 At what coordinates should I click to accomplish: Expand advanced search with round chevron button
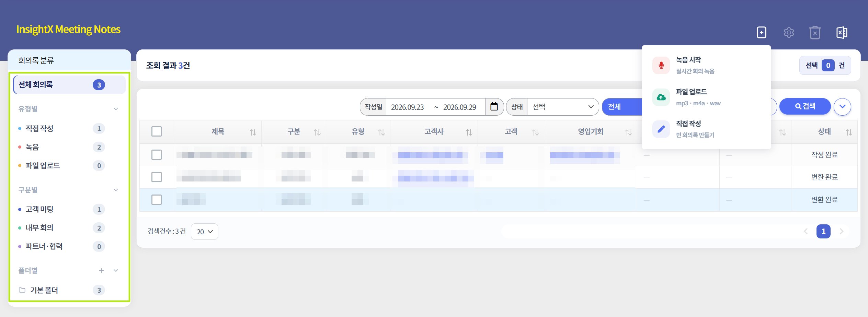click(842, 107)
